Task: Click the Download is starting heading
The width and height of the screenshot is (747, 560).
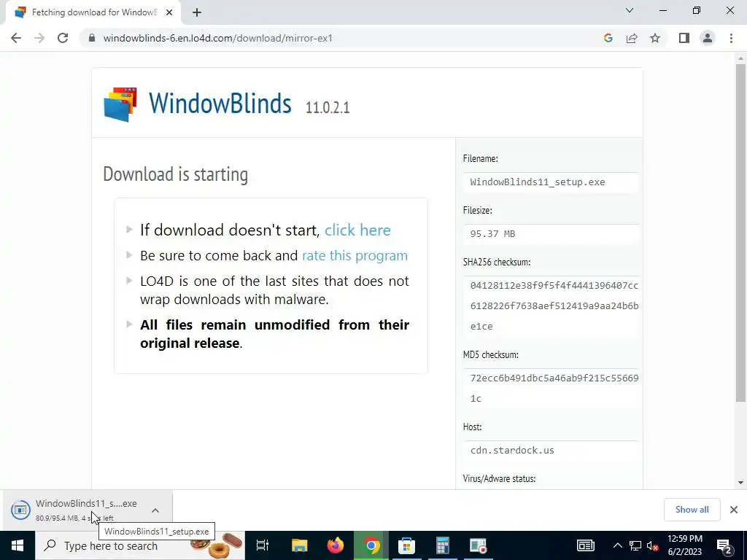Action: (x=175, y=174)
